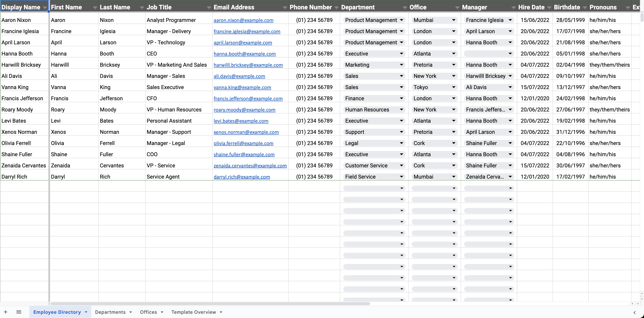Open the francine.iglesia@example.com email link
The width and height of the screenshot is (644, 318).
click(x=247, y=31)
